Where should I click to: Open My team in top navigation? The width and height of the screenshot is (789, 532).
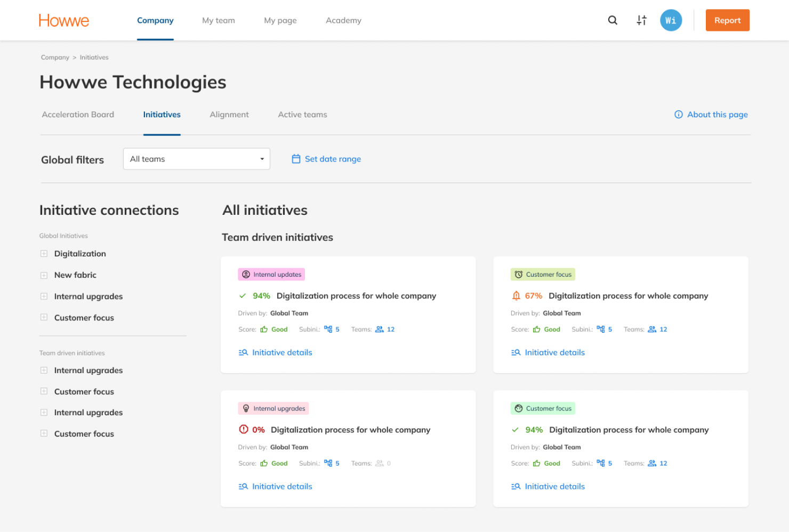[219, 20]
